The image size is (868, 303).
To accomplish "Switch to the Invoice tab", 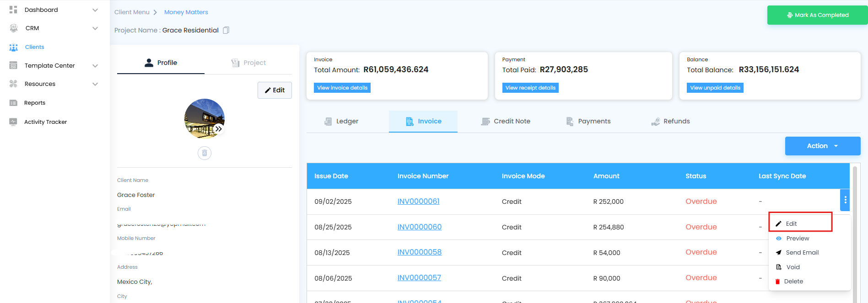I will click(x=423, y=121).
